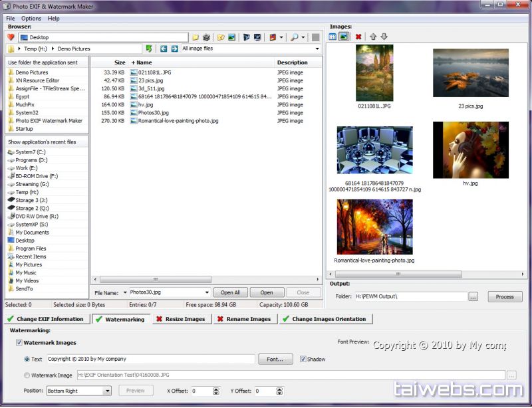Click the red heart favorites icon
The image size is (532, 408).
[11, 37]
